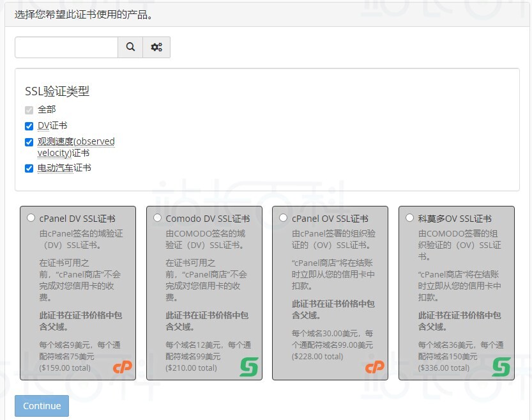Toggle the 全部 checkbox

(x=29, y=110)
